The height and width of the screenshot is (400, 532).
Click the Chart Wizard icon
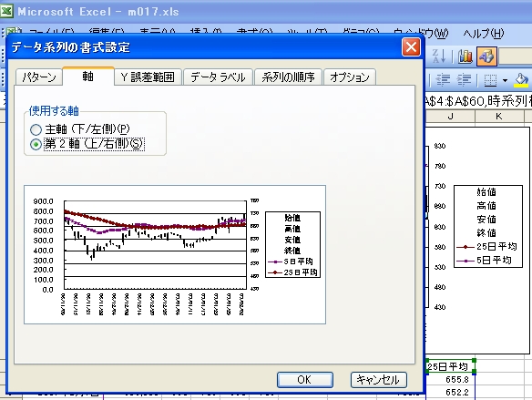(465, 56)
